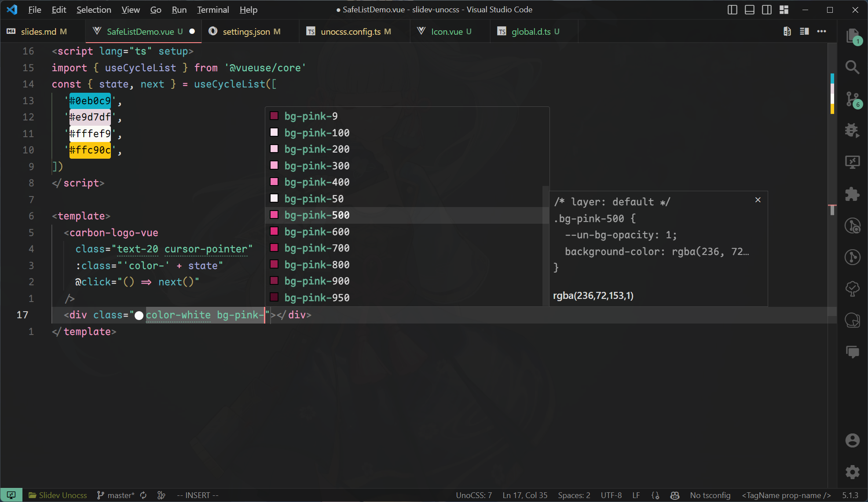Open the chat view icon in activity bar
The width and height of the screenshot is (868, 502).
pyautogui.click(x=853, y=352)
